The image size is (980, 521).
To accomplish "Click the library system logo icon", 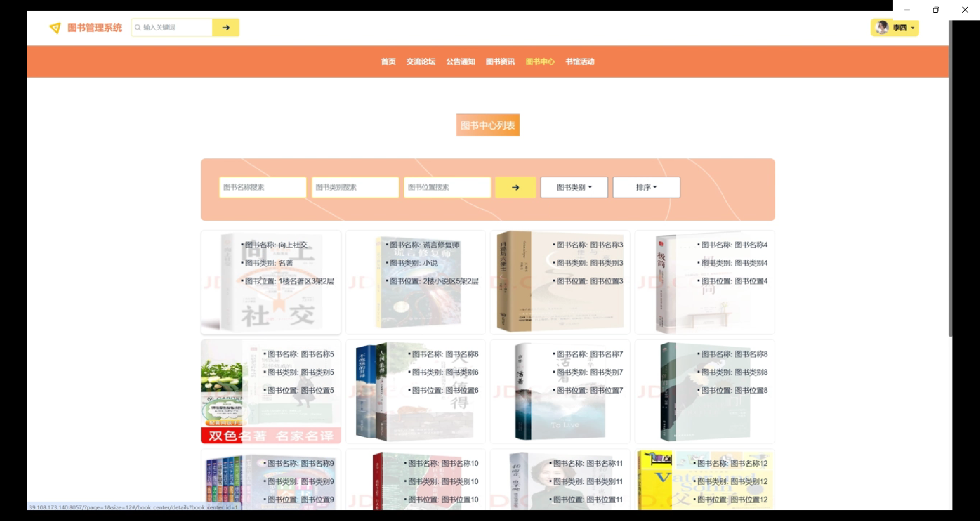I will pos(55,28).
